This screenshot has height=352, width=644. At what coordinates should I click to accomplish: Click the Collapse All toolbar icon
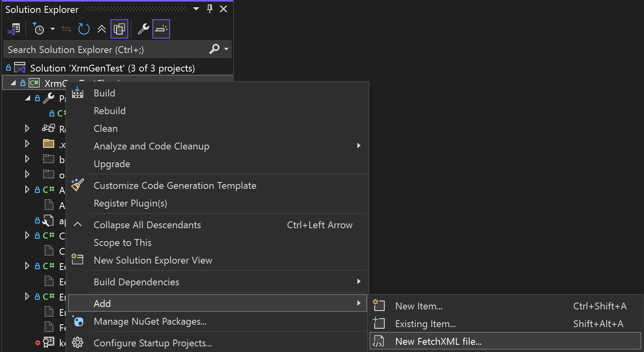(102, 29)
